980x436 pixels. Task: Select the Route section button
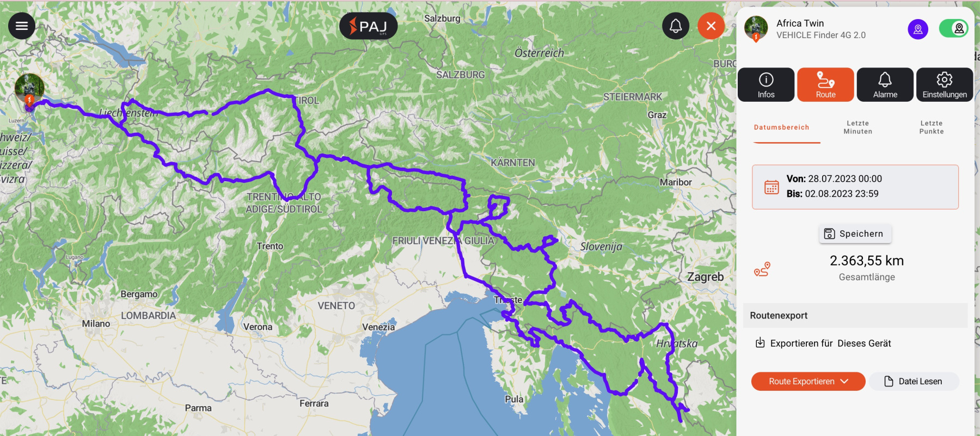pos(825,85)
